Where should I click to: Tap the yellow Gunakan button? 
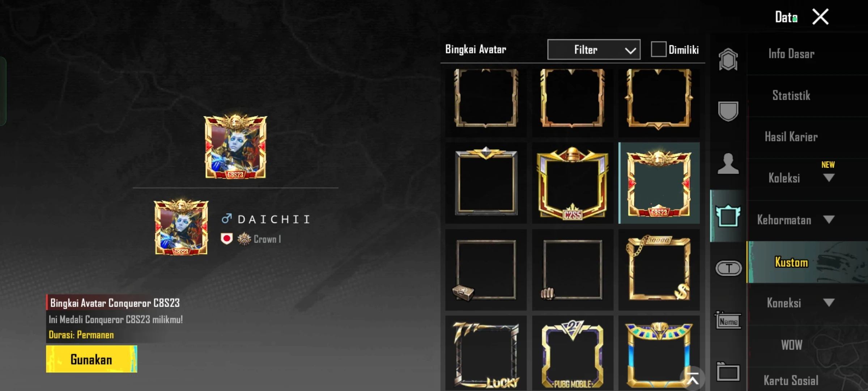(92, 359)
